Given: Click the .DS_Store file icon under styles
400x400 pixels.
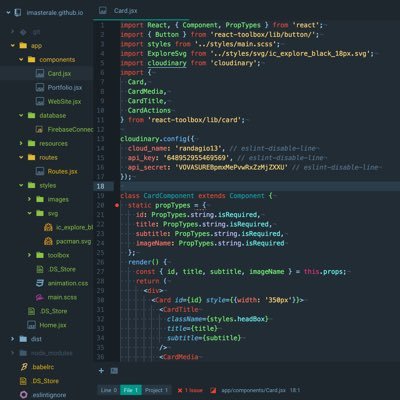Looking at the screenshot, I should click(40, 269).
